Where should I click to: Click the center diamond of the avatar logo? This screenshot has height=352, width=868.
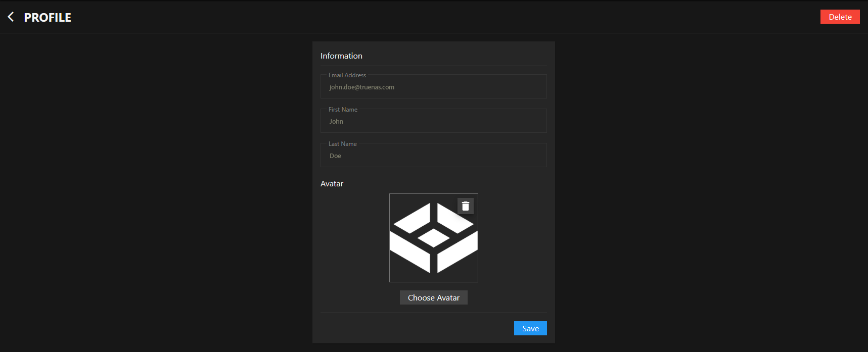pos(433,238)
